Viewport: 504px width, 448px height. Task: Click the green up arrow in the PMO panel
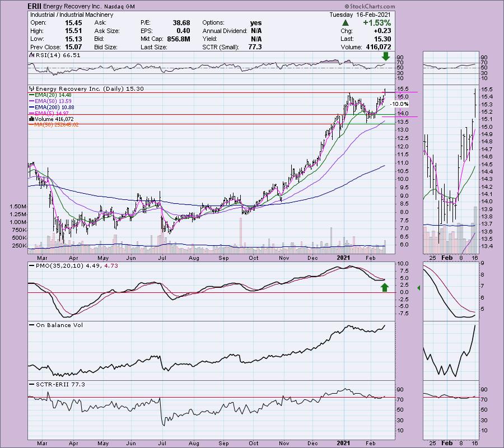point(384,287)
